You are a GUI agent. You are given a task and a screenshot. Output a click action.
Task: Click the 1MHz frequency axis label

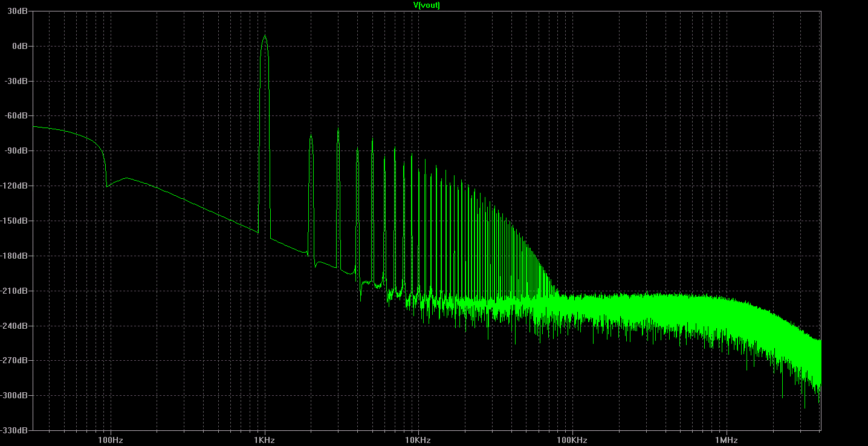tap(726, 440)
